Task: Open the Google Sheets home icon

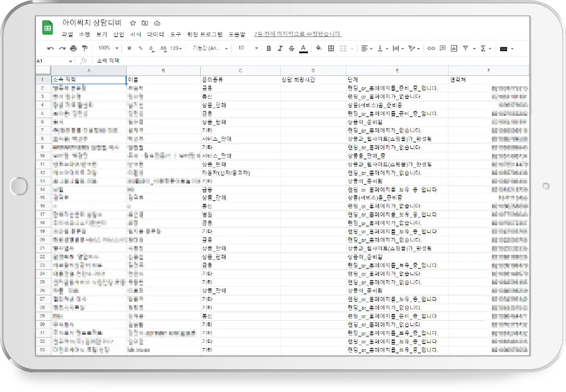Action: 47,28
